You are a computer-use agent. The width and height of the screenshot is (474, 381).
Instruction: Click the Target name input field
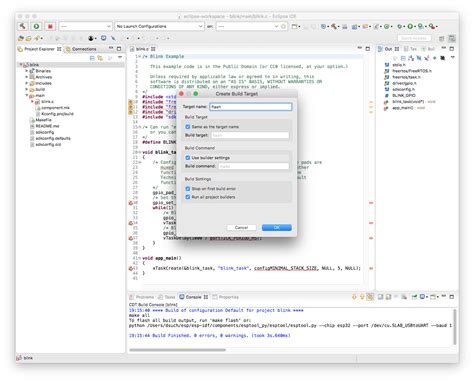click(251, 107)
